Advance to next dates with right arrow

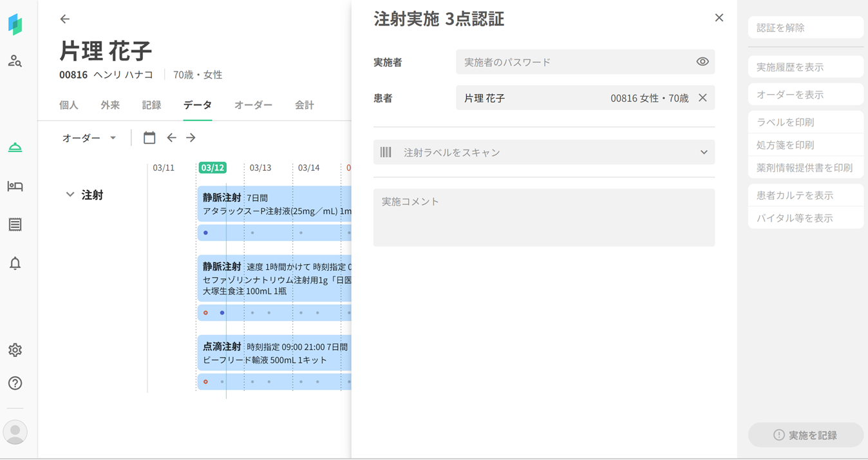coord(191,137)
